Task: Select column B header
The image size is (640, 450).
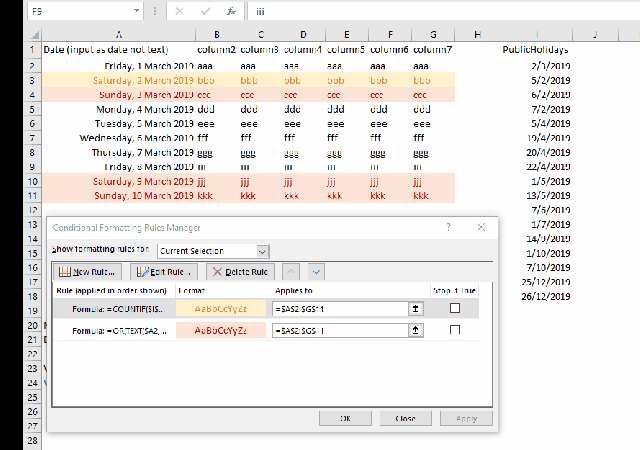Action: [217, 35]
